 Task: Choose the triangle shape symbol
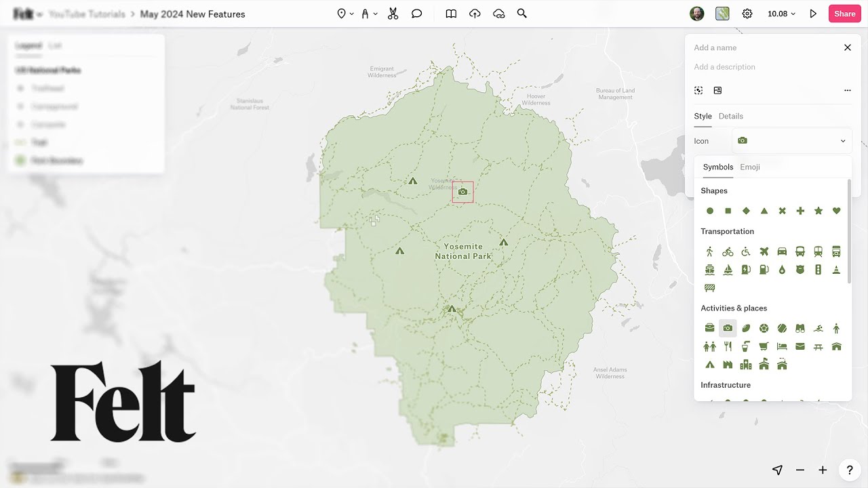(x=764, y=211)
